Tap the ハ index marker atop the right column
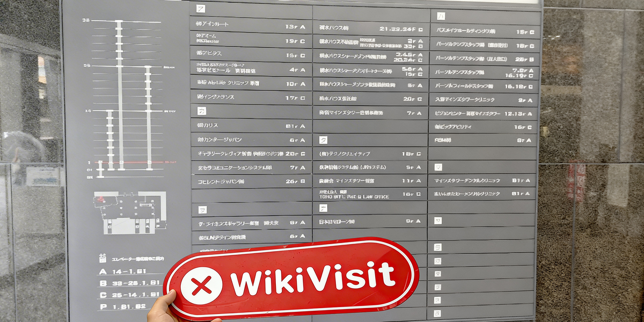 tap(441, 16)
